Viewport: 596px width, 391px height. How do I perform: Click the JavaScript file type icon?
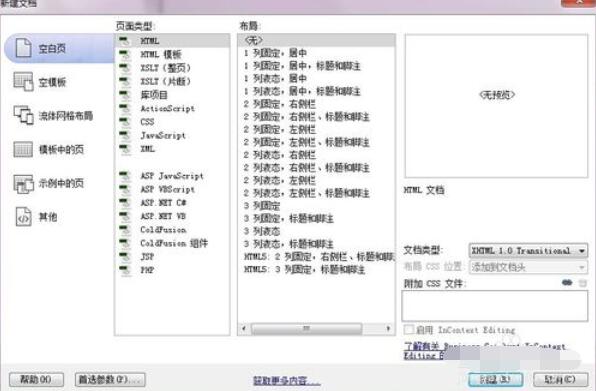tap(125, 136)
